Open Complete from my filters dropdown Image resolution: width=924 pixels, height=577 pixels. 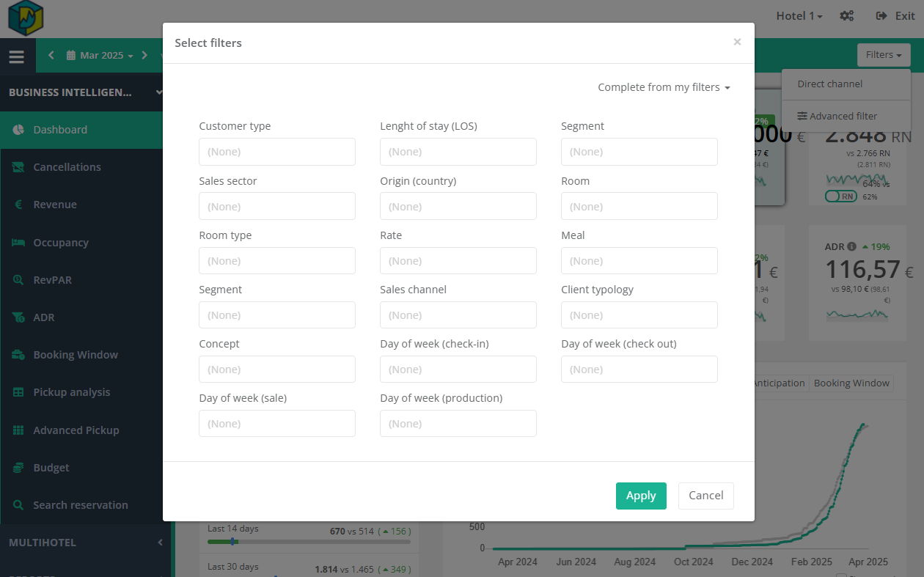pos(664,87)
